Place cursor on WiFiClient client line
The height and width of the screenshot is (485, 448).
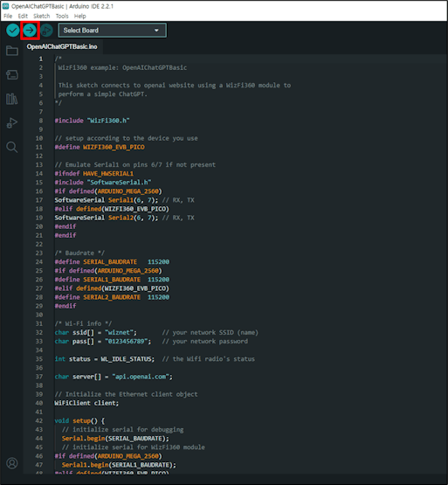pos(86,403)
